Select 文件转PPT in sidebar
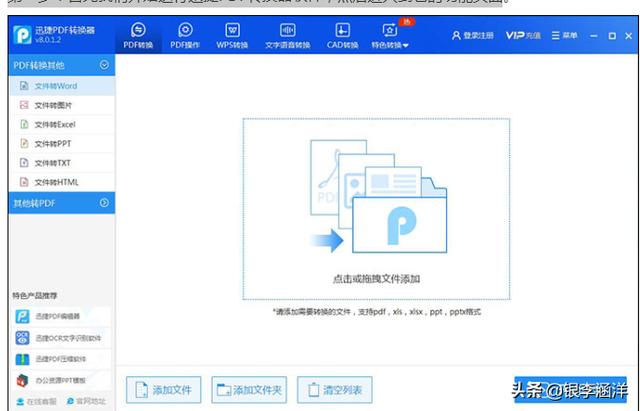Viewport: 640px width, 411px height. pos(62,144)
